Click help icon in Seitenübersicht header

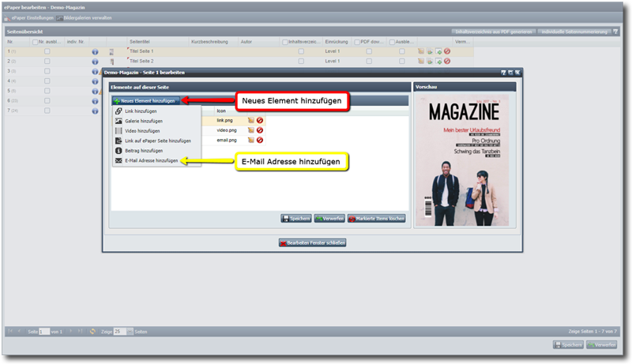pos(615,32)
